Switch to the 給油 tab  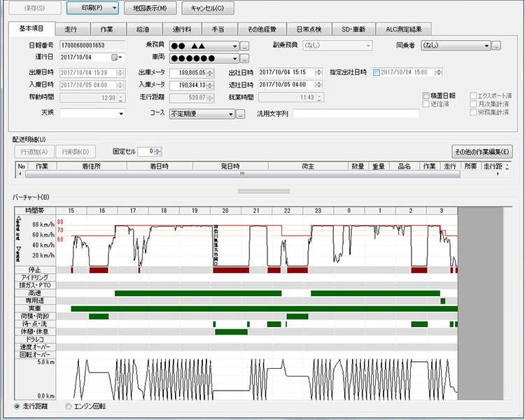point(143,29)
